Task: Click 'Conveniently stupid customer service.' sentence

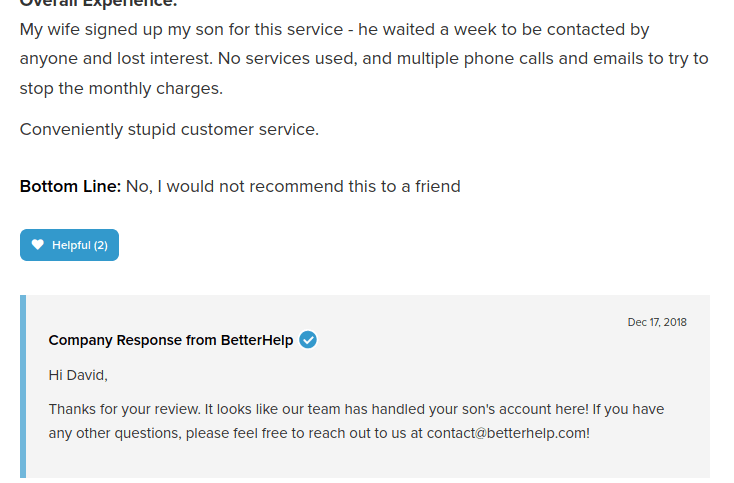Action: (x=169, y=129)
